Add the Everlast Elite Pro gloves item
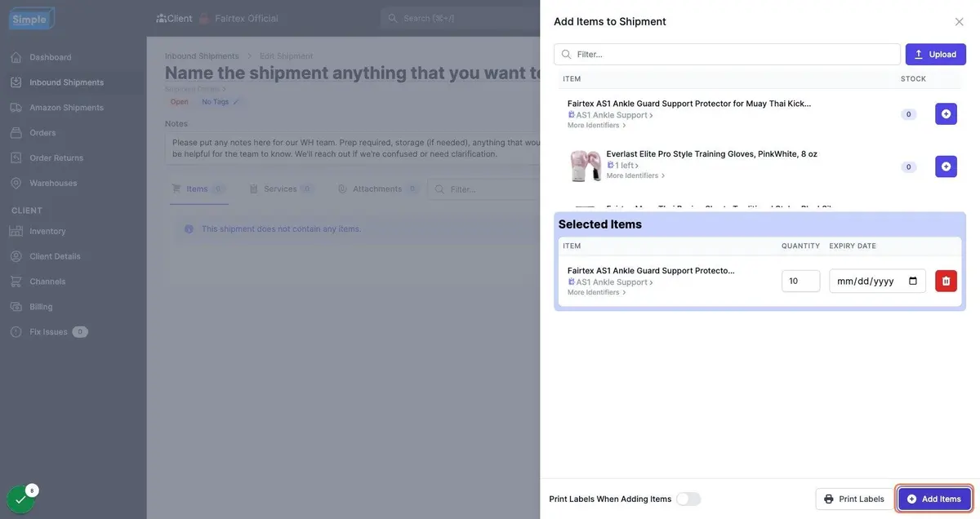 (946, 166)
